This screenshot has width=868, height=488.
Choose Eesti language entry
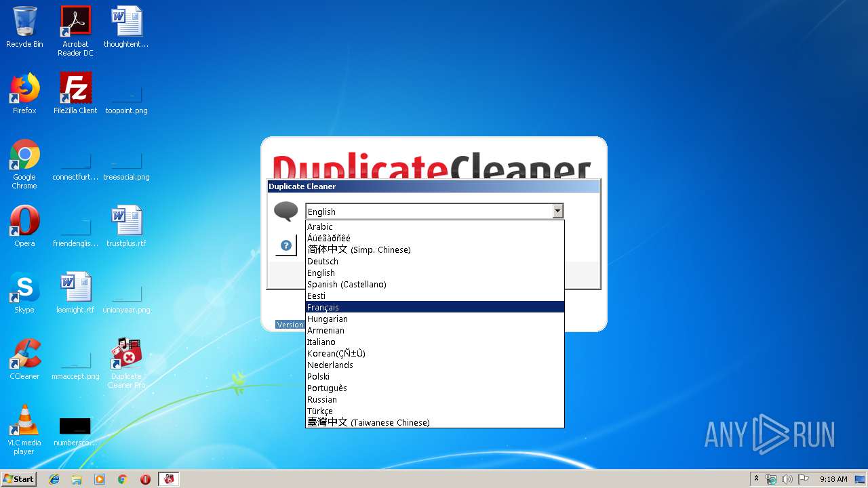(x=435, y=296)
